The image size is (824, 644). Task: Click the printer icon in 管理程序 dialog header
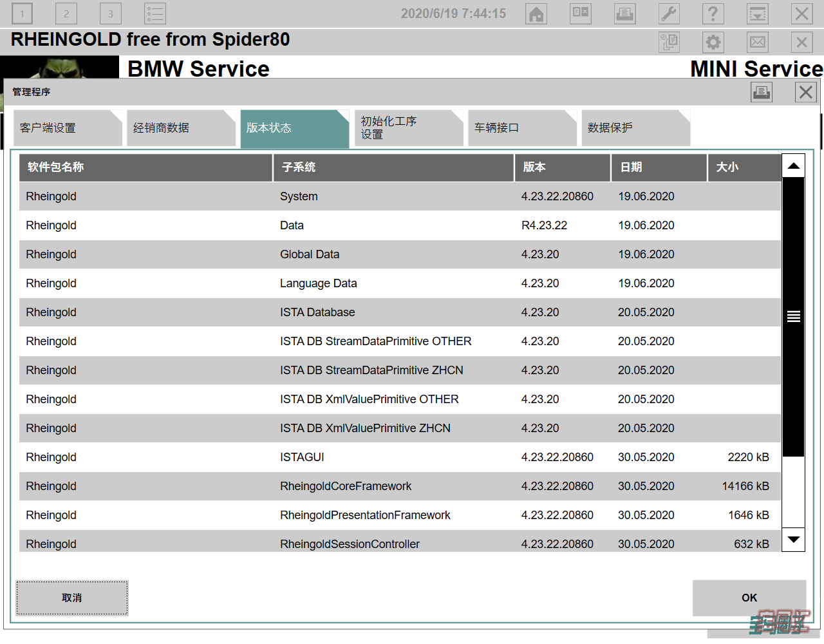[762, 92]
